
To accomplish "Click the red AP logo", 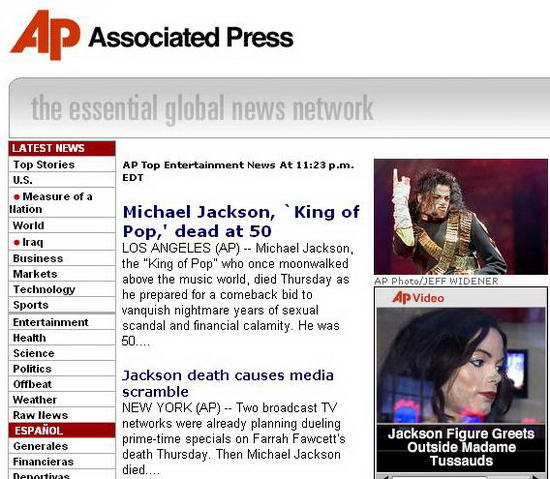I will (45, 35).
